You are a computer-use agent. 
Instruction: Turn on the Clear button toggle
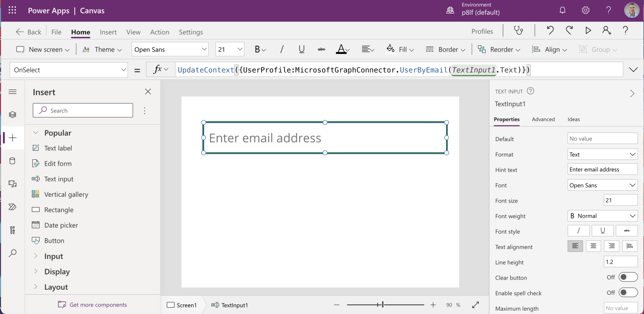pos(628,277)
